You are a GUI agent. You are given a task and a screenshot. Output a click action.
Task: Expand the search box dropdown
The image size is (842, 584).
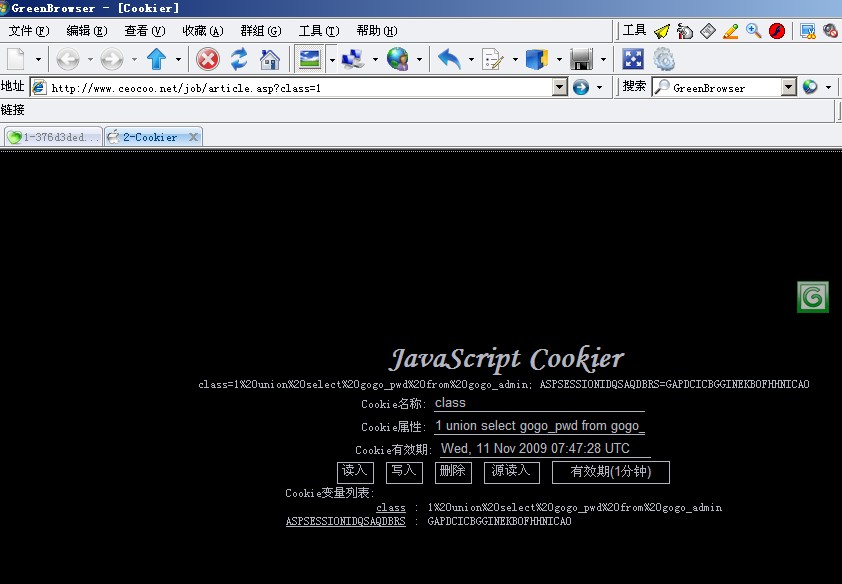pos(788,87)
